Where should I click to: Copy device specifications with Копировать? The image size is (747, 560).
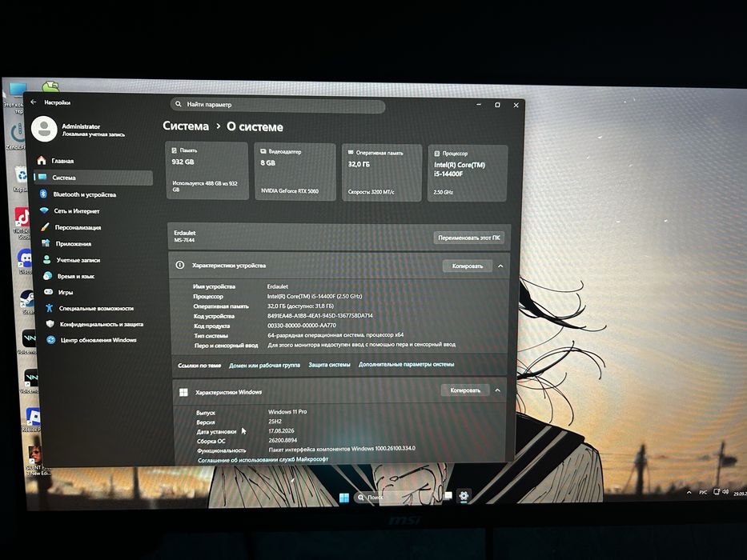click(467, 266)
